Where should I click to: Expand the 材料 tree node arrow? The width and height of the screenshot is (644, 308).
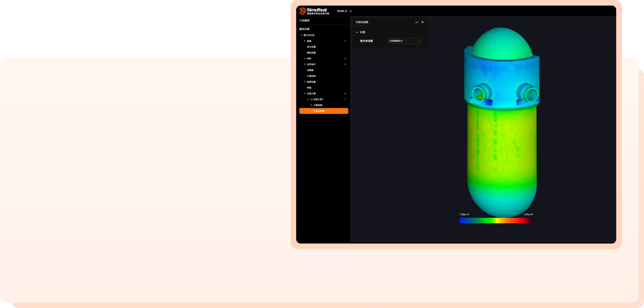click(x=304, y=58)
